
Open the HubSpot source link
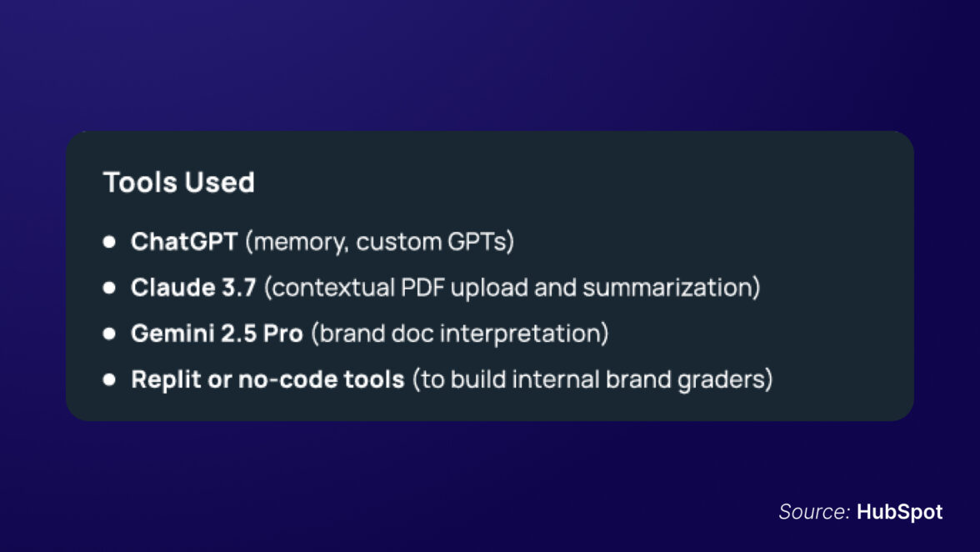click(x=899, y=512)
